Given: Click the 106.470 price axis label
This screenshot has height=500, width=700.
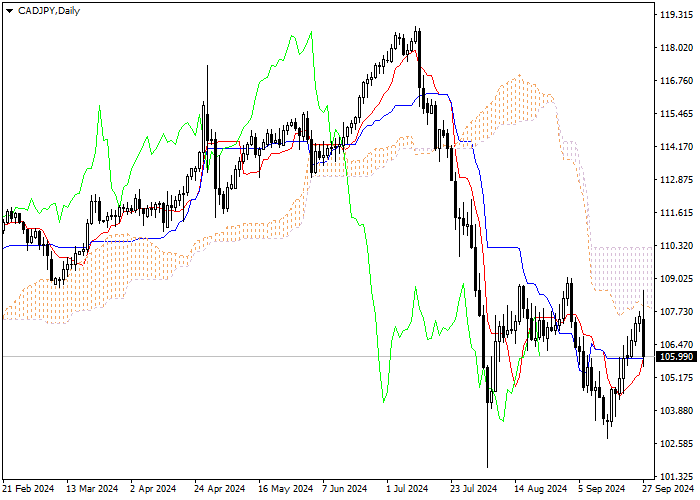Looking at the screenshot, I should 676,345.
